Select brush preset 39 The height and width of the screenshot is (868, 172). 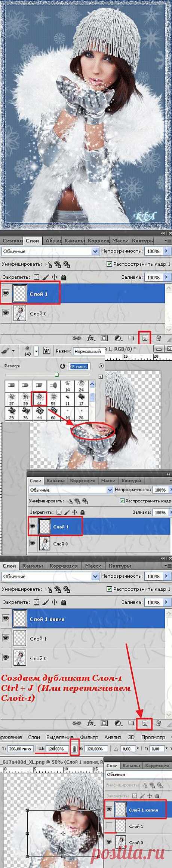[25, 398]
